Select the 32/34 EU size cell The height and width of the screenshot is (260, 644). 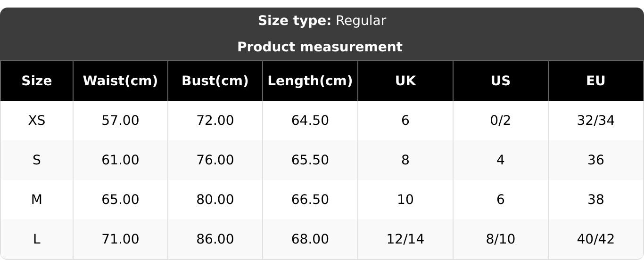point(596,121)
